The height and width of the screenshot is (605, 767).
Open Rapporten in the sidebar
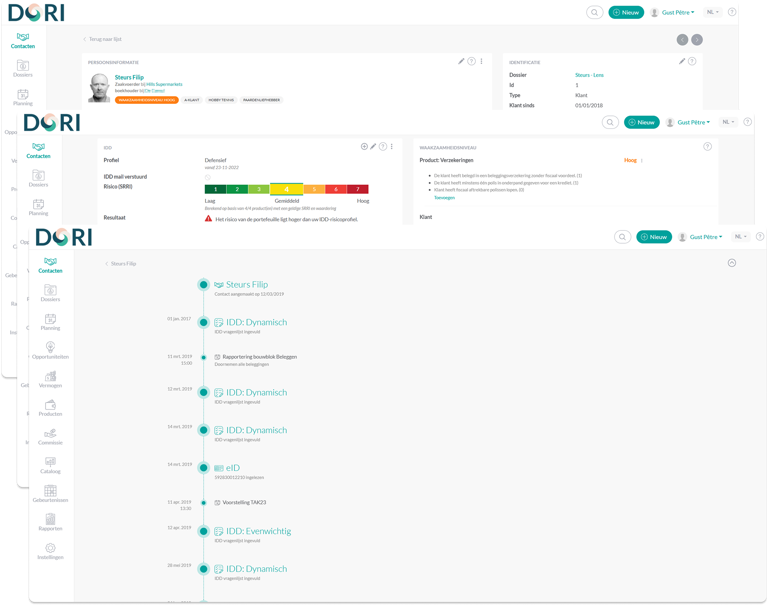pyautogui.click(x=50, y=522)
